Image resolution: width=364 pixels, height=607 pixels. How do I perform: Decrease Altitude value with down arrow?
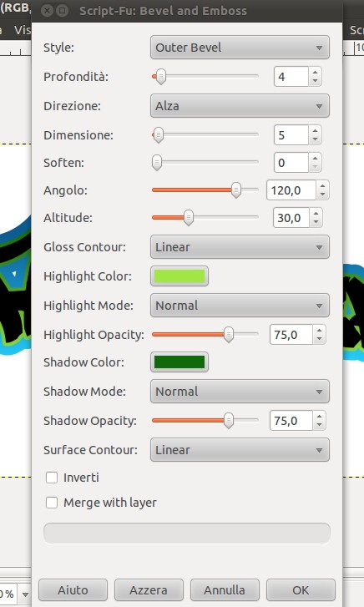[316, 222]
